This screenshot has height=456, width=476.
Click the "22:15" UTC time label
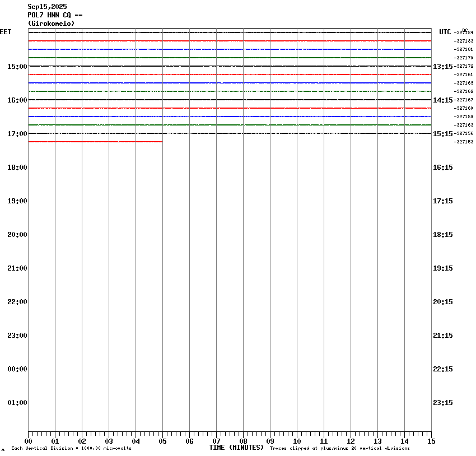tap(442, 369)
